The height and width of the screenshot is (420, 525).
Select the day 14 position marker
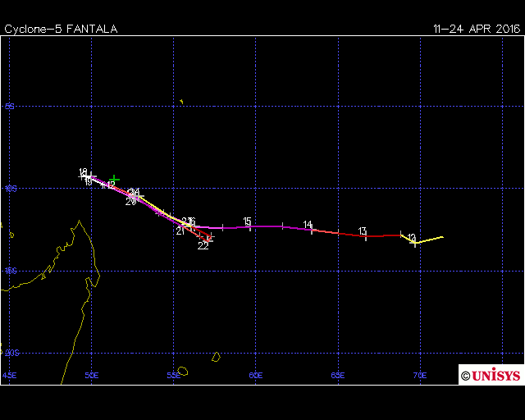(x=312, y=231)
